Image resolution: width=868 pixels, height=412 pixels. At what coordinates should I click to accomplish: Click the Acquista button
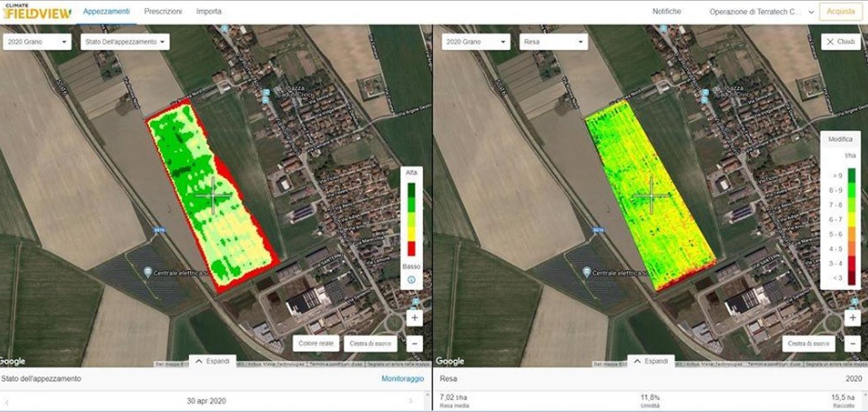pyautogui.click(x=840, y=11)
